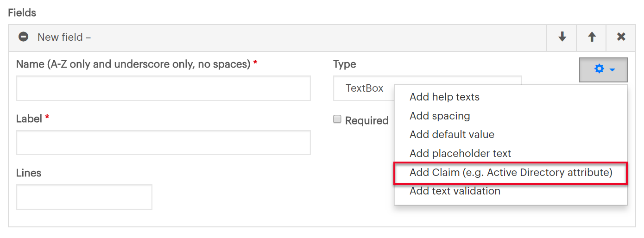Click the Fields heading text
The width and height of the screenshot is (644, 238).
22,13
